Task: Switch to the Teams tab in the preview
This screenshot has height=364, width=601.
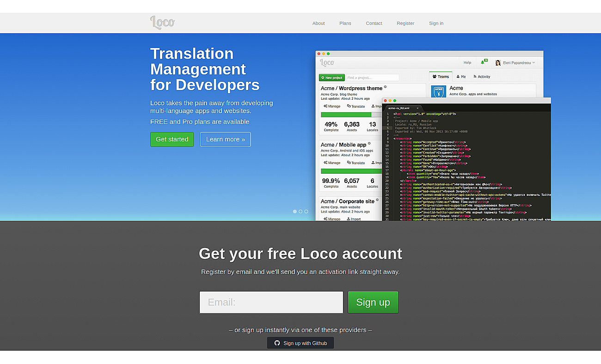Action: point(441,77)
